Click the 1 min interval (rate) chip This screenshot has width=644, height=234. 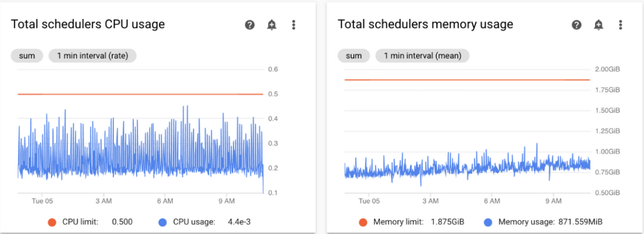[92, 56]
